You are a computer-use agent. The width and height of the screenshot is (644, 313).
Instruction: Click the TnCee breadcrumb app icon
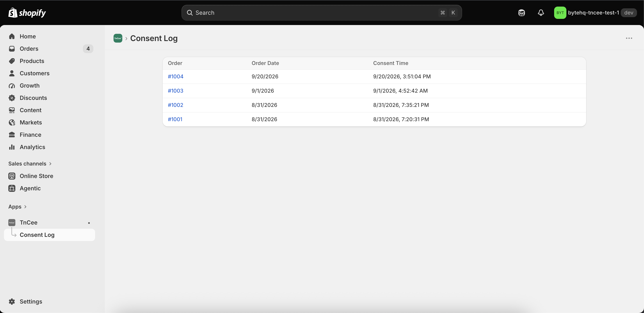tap(118, 38)
